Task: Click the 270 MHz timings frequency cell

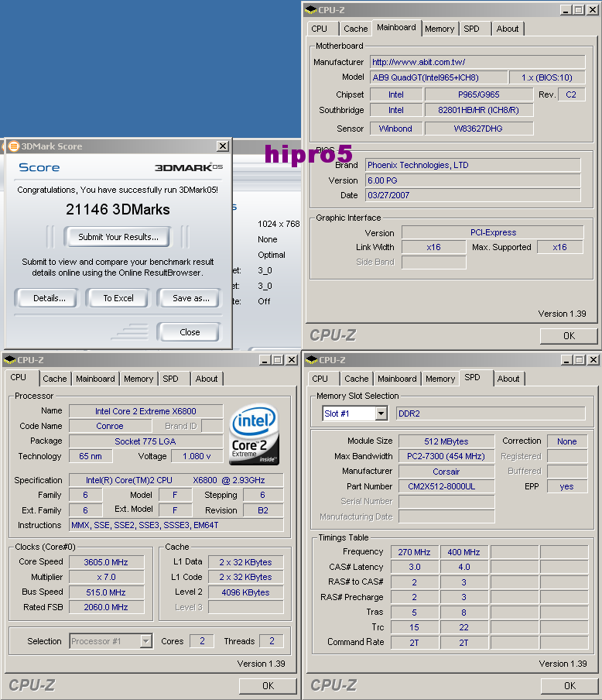Action: click(415, 552)
